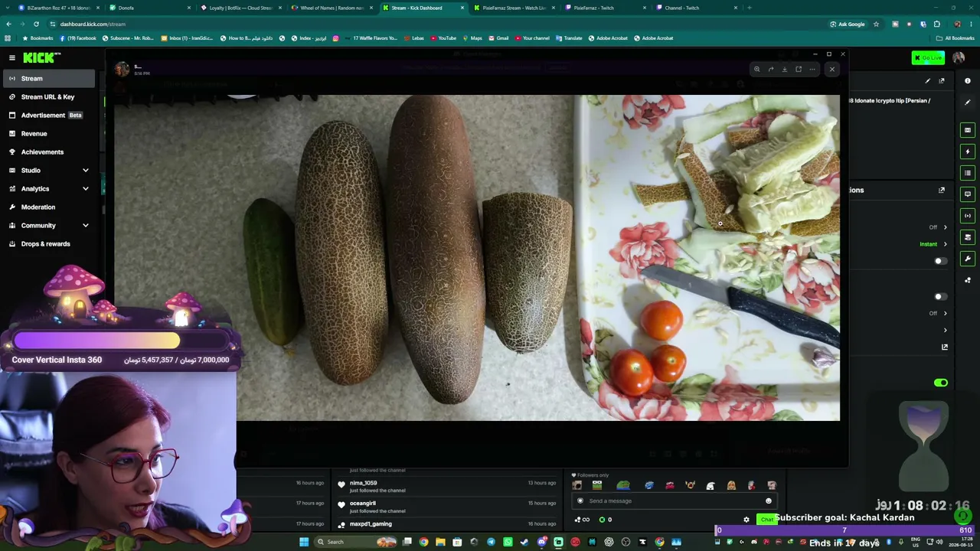The height and width of the screenshot is (551, 980).
Task: Open the broadcast signal panel icon
Action: click(x=968, y=216)
